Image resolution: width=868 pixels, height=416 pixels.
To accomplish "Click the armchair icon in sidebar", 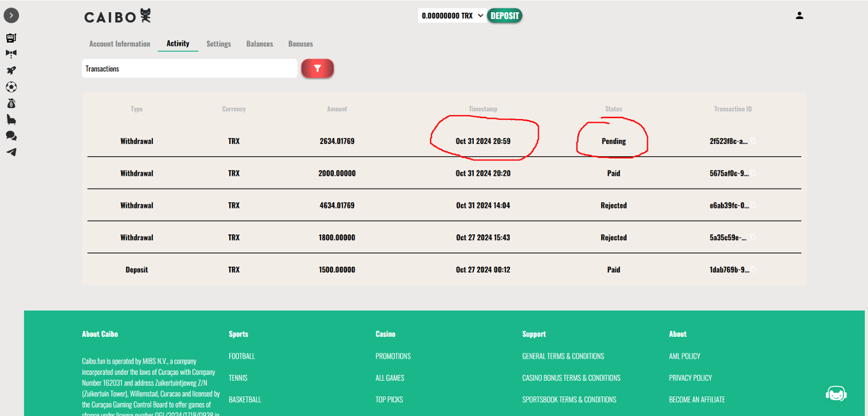I will point(11,120).
